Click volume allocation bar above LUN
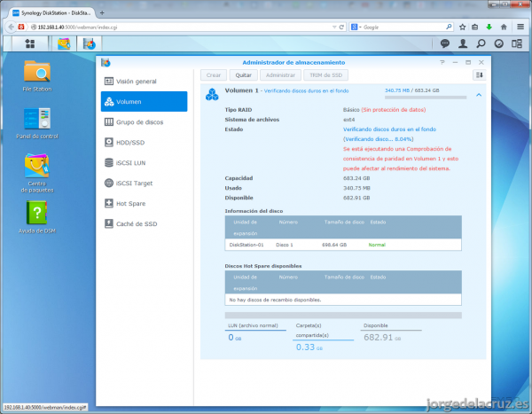 click(343, 316)
